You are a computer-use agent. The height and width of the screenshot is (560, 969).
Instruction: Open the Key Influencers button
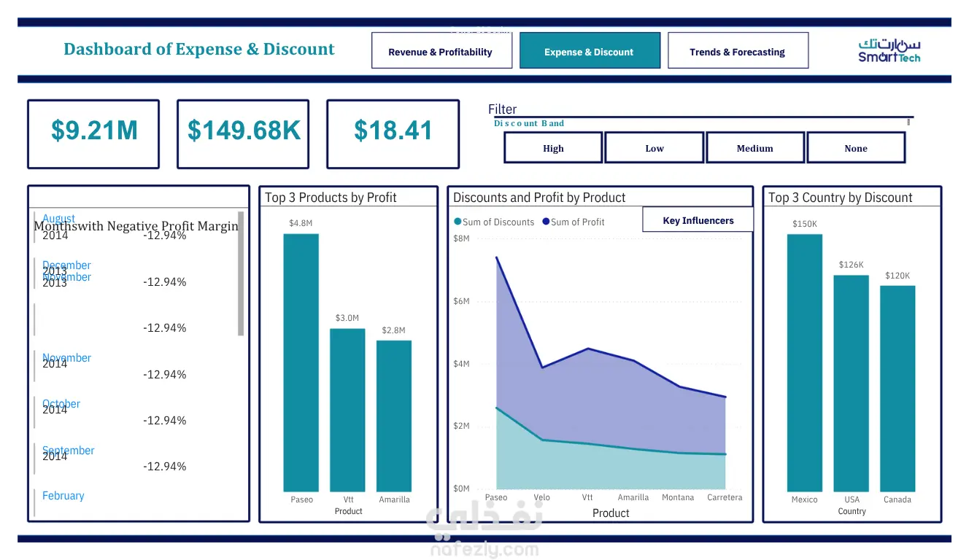tap(698, 220)
